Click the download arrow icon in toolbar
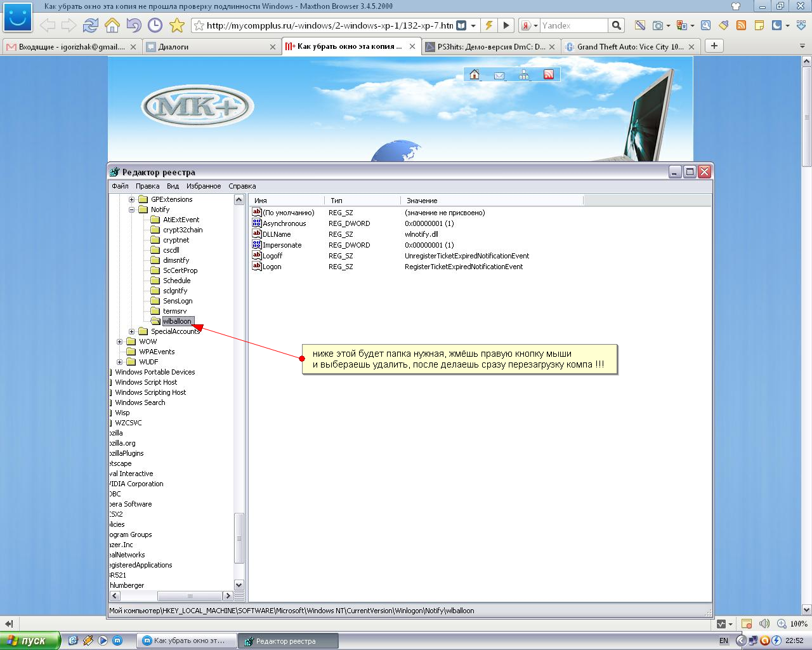Viewport: 812px width, 650px height. point(801,25)
